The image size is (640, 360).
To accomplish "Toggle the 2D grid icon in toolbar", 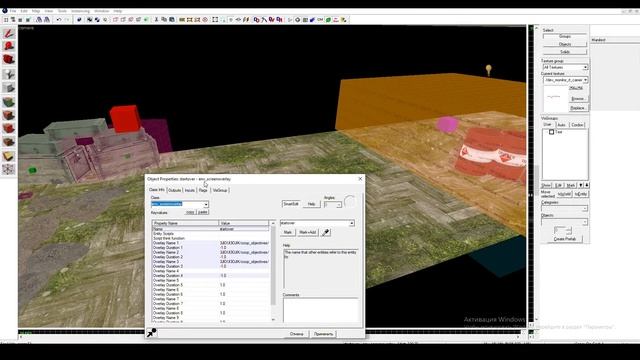I will click(x=6, y=20).
